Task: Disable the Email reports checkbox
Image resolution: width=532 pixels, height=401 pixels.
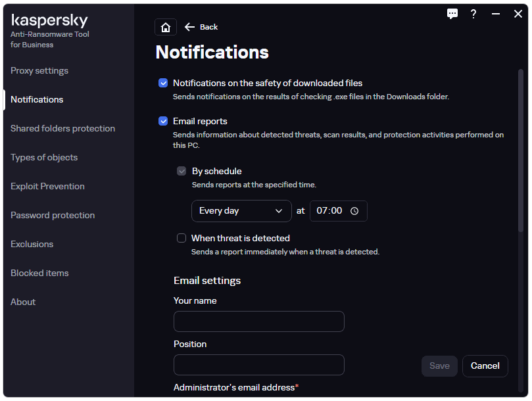Action: tap(163, 121)
